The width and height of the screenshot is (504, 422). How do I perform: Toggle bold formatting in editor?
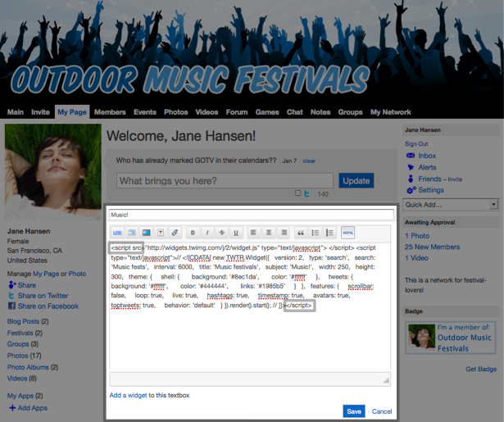click(193, 233)
